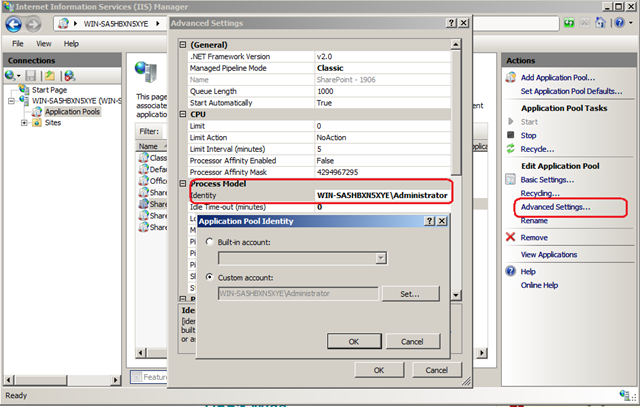Click the Basic Settings icon

511,179
